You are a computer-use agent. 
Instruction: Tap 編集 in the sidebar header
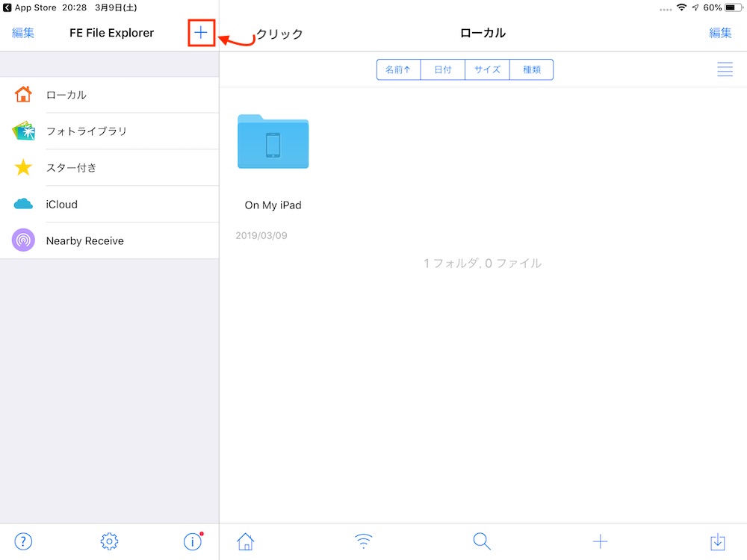pos(23,33)
